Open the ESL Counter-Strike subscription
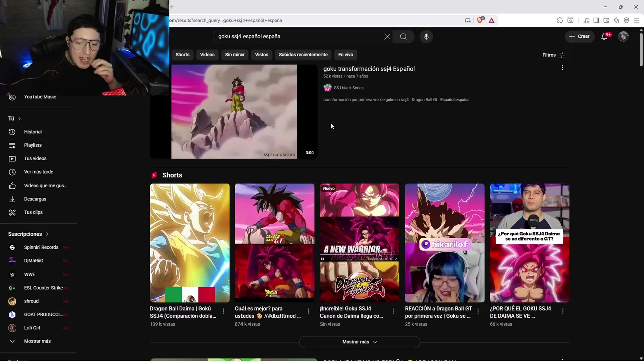The image size is (644, 362). pyautogui.click(x=42, y=288)
